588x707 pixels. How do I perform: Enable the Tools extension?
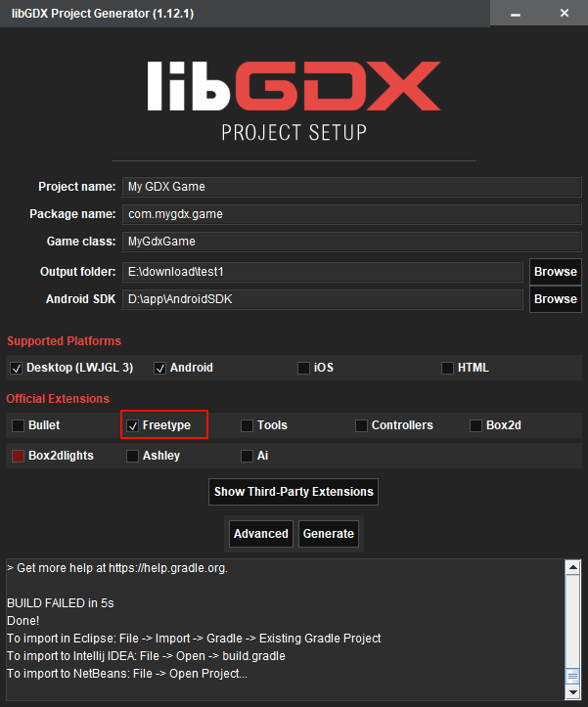tap(248, 426)
